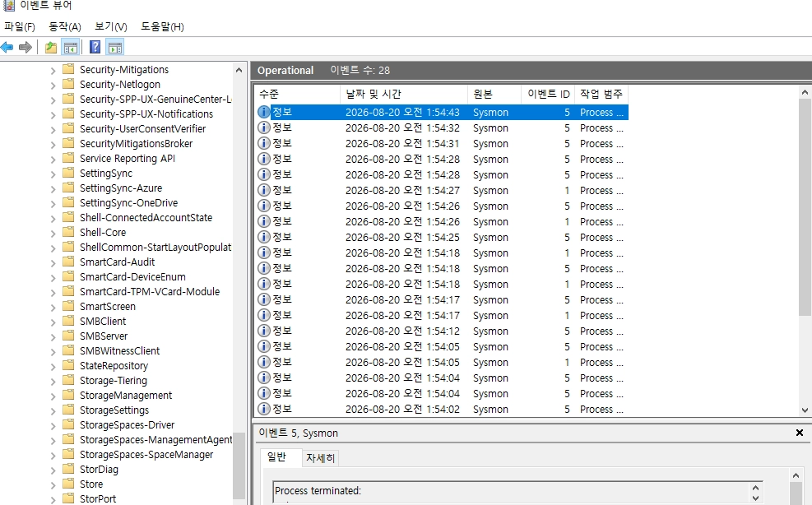Toggle the Show/Hide Action Pane icon
This screenshot has width=812, height=505.
pyautogui.click(x=115, y=48)
